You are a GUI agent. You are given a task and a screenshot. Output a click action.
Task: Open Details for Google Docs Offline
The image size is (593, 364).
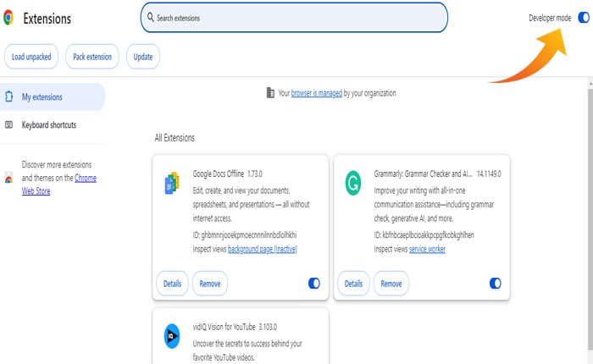(x=172, y=284)
